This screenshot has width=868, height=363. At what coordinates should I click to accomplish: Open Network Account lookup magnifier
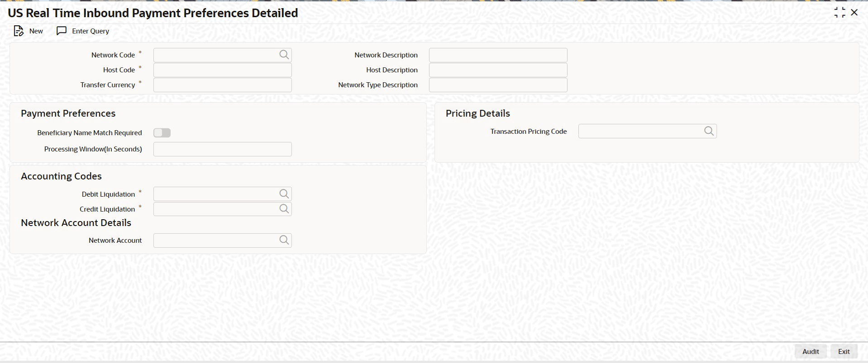pyautogui.click(x=284, y=240)
